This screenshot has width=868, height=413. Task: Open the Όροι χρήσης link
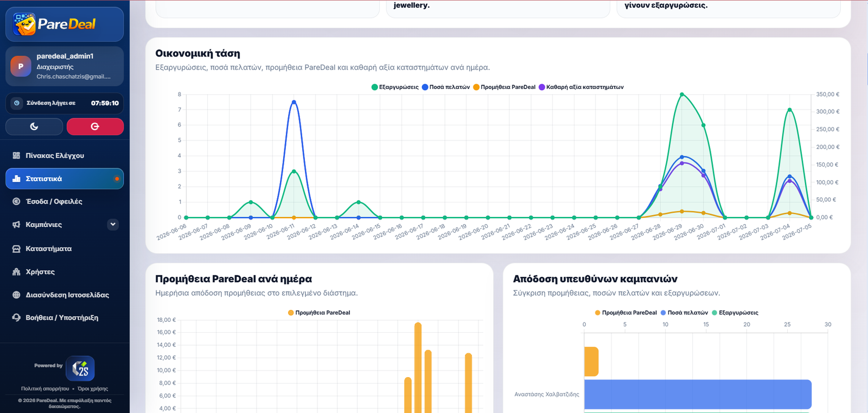93,389
